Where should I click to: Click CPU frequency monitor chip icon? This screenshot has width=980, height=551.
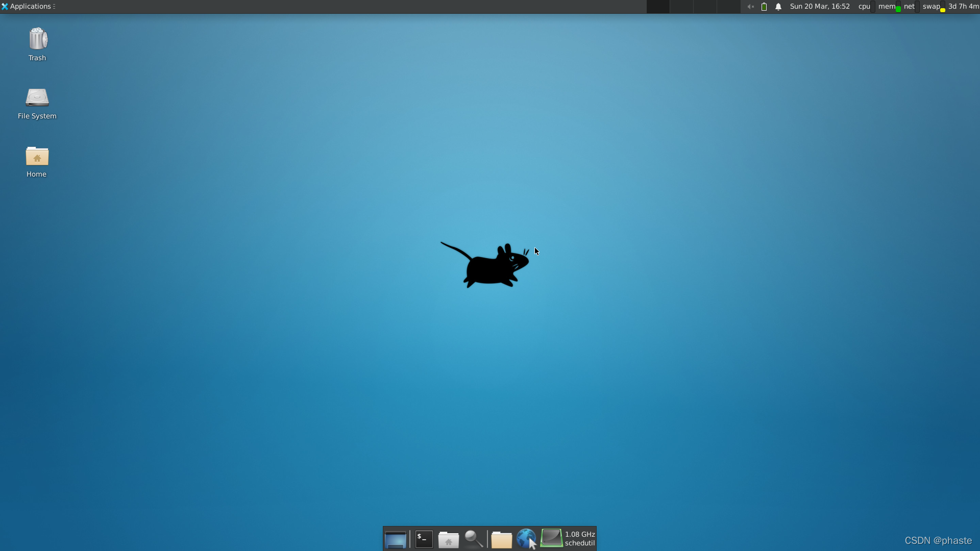[x=552, y=538]
